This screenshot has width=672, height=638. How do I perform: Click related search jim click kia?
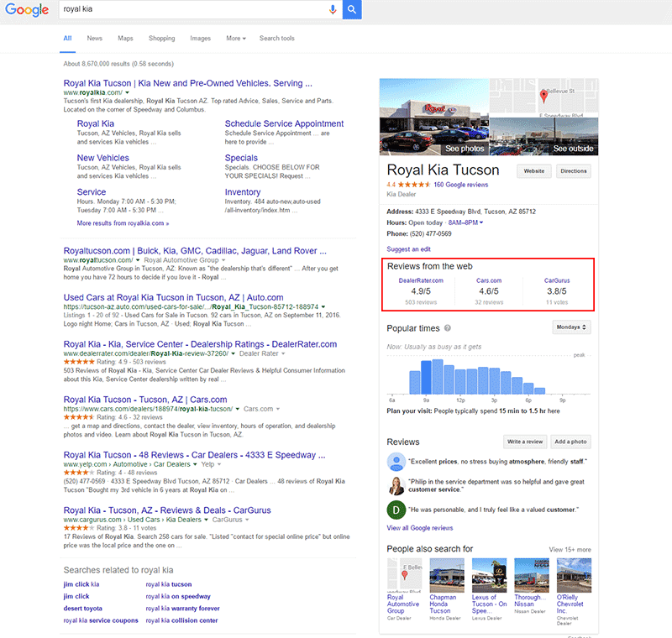(x=81, y=584)
